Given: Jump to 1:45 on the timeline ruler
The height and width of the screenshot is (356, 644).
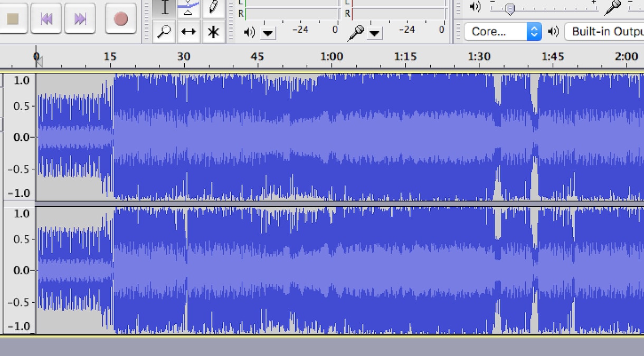Looking at the screenshot, I should [553, 56].
